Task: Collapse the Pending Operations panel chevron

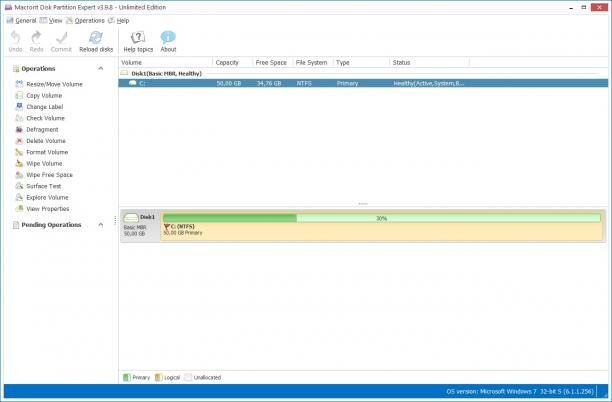Action: click(x=101, y=225)
